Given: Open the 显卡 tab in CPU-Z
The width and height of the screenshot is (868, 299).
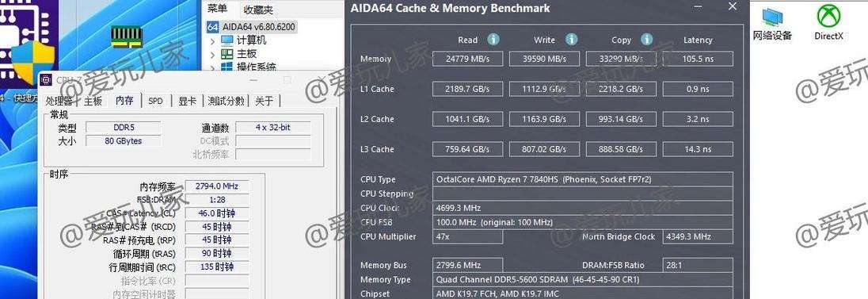Looking at the screenshot, I should [x=187, y=101].
